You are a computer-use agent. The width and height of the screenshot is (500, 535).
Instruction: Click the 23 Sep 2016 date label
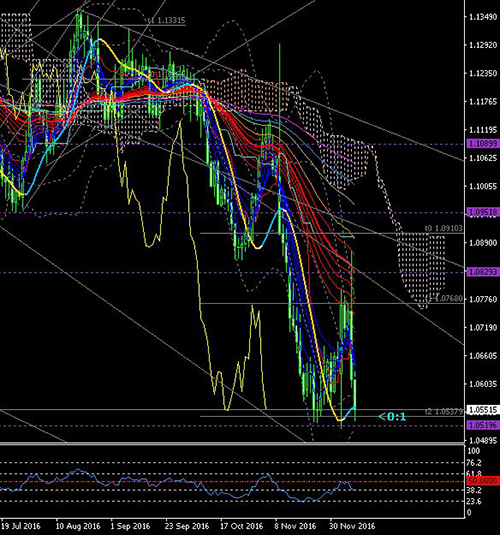pos(187,526)
